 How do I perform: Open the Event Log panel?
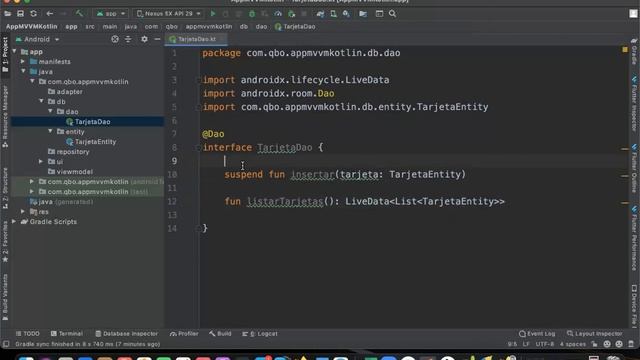pyautogui.click(x=537, y=333)
